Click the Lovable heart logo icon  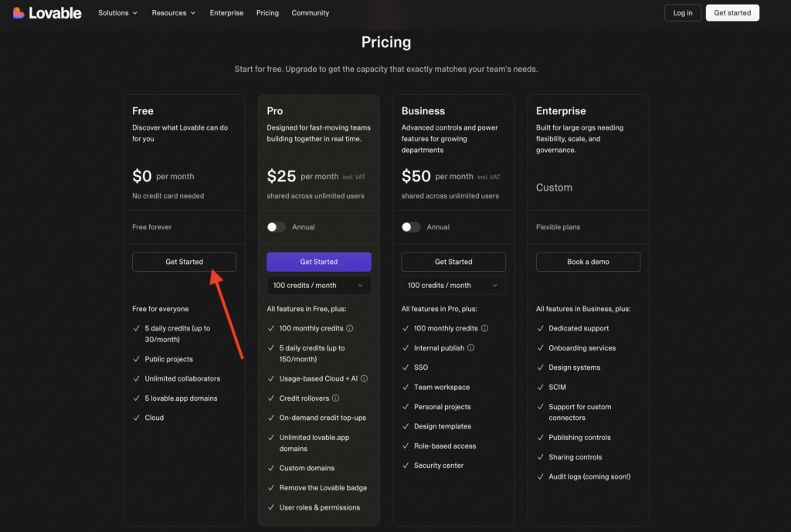(x=19, y=12)
